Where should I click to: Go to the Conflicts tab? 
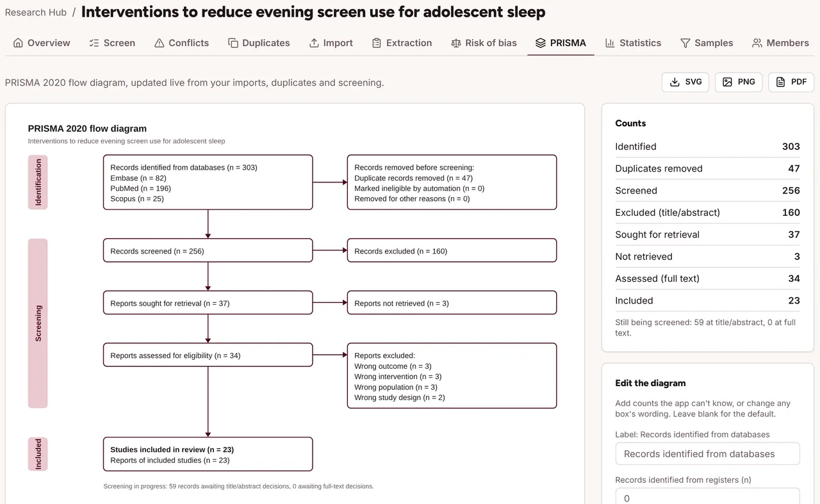182,43
